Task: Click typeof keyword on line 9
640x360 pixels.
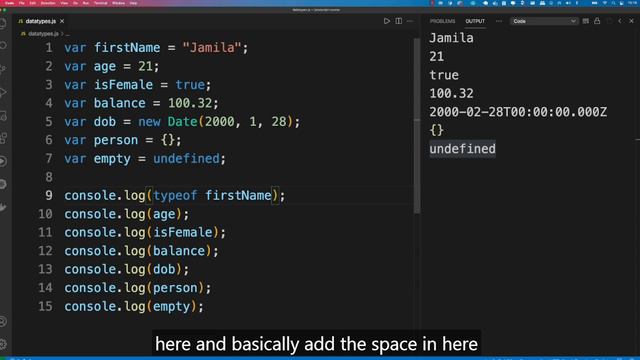Action: [175, 195]
